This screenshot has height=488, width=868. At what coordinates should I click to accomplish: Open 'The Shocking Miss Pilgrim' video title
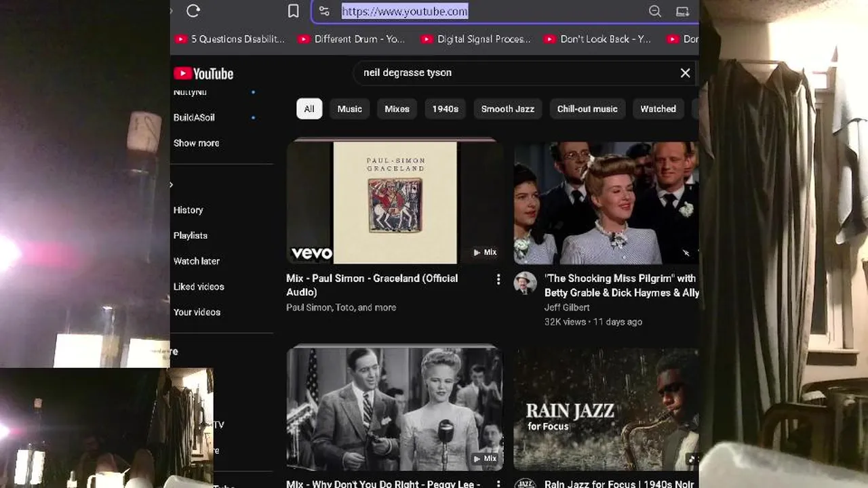621,285
